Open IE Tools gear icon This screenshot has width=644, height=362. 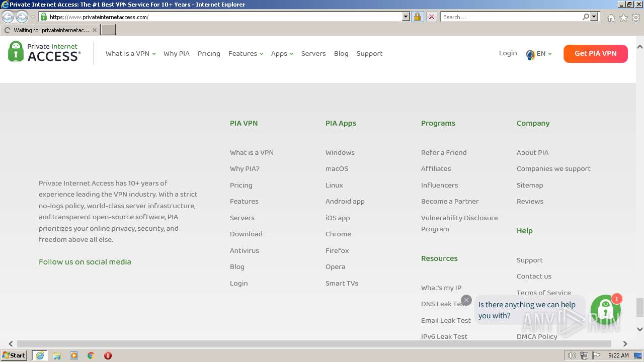(636, 18)
